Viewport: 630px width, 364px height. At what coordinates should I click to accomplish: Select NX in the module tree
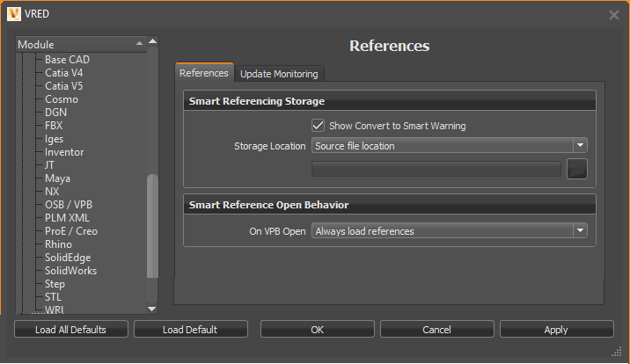(52, 192)
